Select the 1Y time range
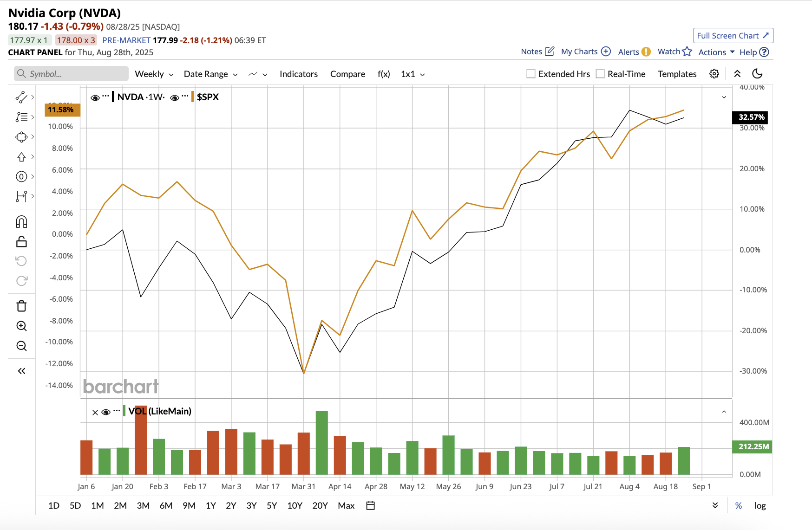 [211, 505]
